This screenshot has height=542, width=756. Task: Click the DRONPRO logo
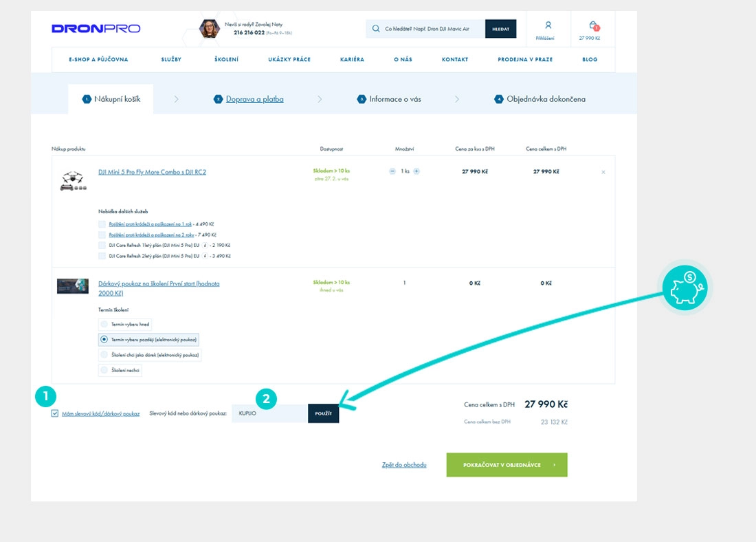point(96,29)
